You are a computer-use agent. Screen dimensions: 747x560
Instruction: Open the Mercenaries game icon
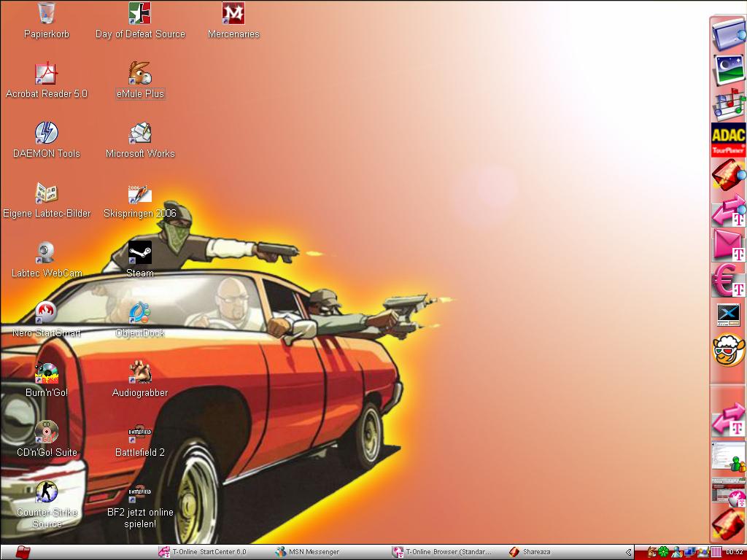coord(233,20)
